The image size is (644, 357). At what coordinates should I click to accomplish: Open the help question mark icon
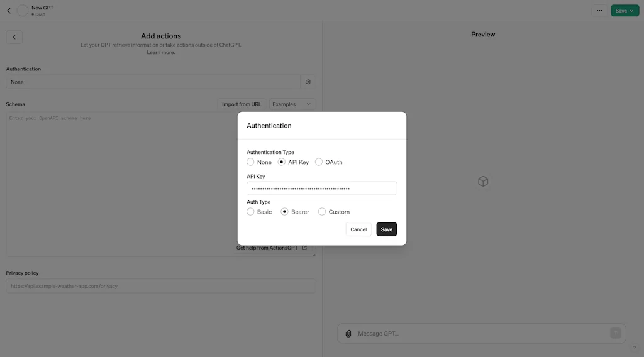(634, 348)
